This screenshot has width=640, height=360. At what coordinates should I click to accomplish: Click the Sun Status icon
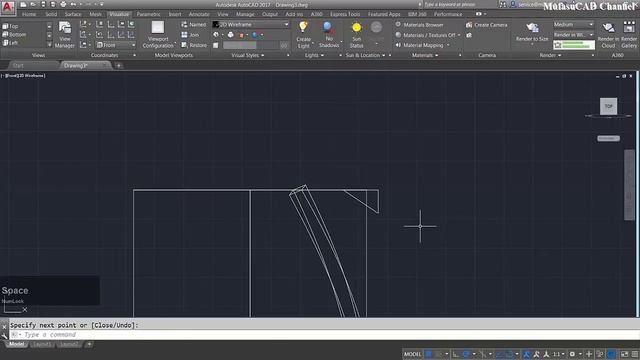pyautogui.click(x=356, y=27)
